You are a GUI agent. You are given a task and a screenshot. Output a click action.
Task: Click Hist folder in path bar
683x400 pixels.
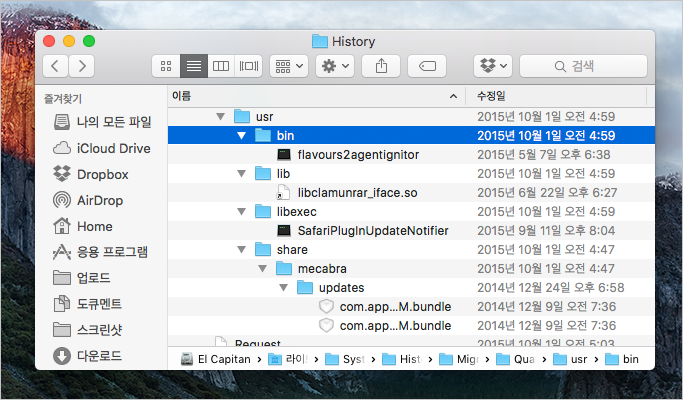click(402, 359)
